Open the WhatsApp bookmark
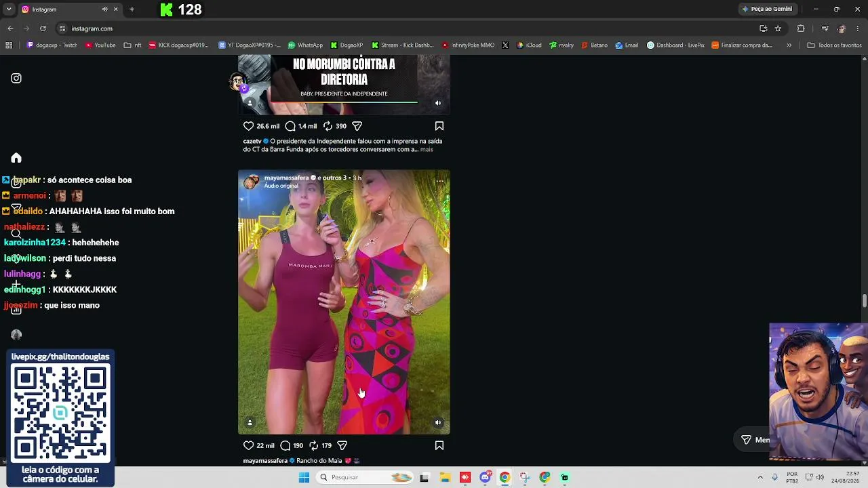The height and width of the screenshot is (488, 868). click(x=305, y=45)
